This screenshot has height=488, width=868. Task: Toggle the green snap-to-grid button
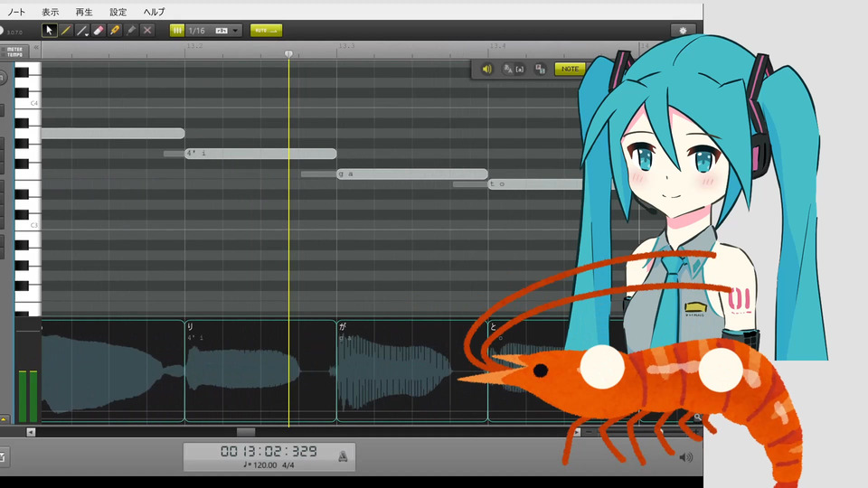click(177, 31)
